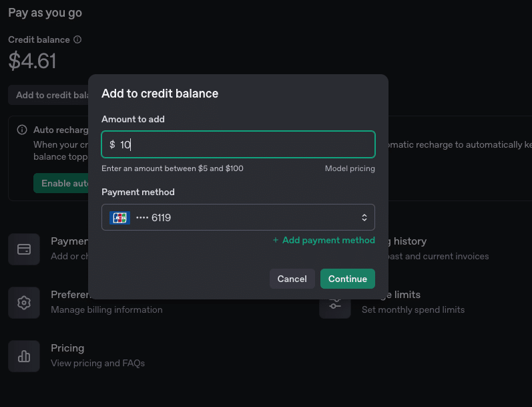Viewport: 532px width, 407px height.
Task: Cancel the add credit dialog
Action: click(x=292, y=279)
